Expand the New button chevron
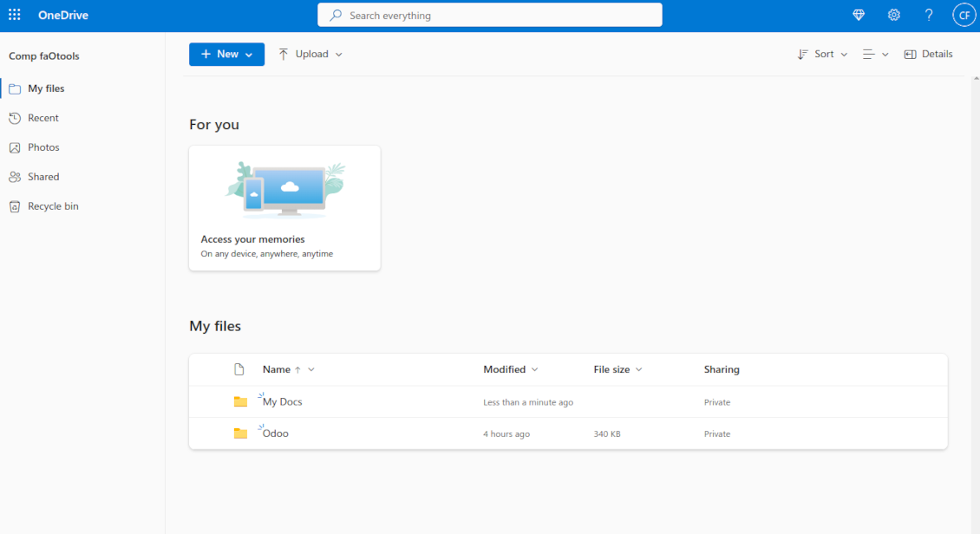980x534 pixels. pos(249,55)
